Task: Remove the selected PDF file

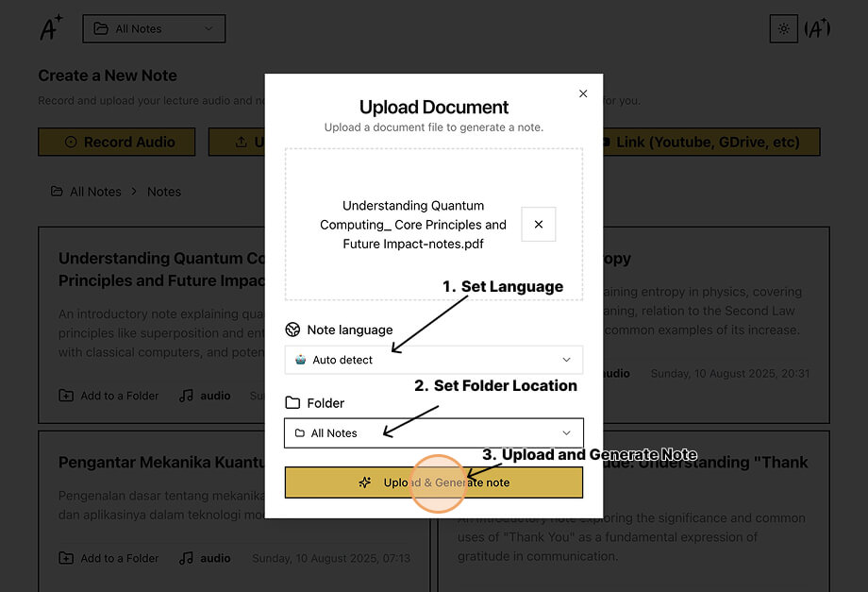Action: pos(538,225)
